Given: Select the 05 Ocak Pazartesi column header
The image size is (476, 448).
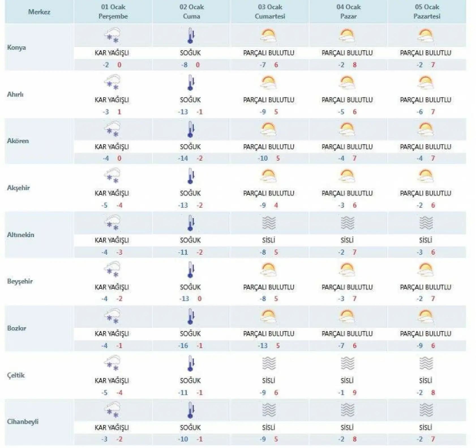Looking at the screenshot, I should pos(427,12).
